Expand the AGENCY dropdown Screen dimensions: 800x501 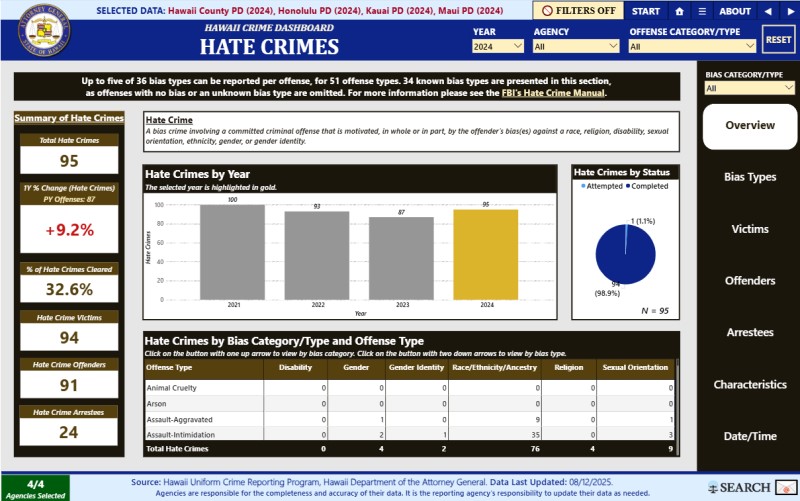575,46
